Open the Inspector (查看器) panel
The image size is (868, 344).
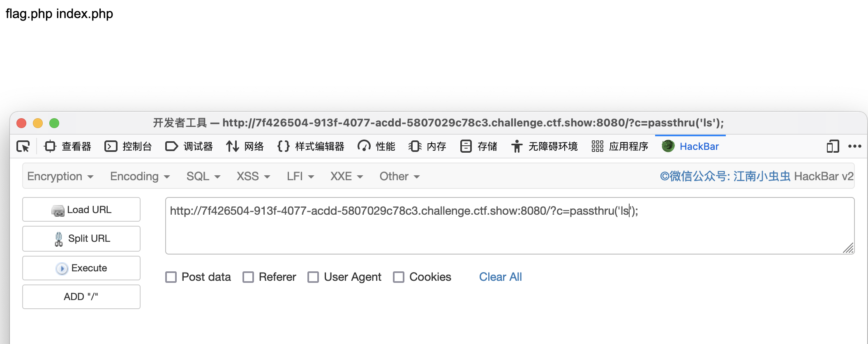coord(68,146)
